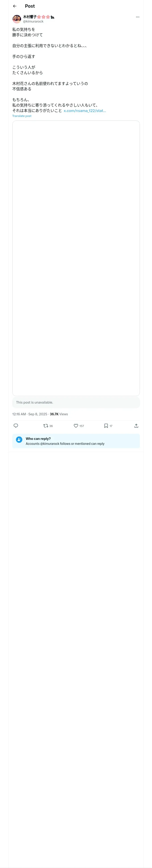Follow the x.com/nsama_122 link
152x868 pixels.
click(85, 110)
